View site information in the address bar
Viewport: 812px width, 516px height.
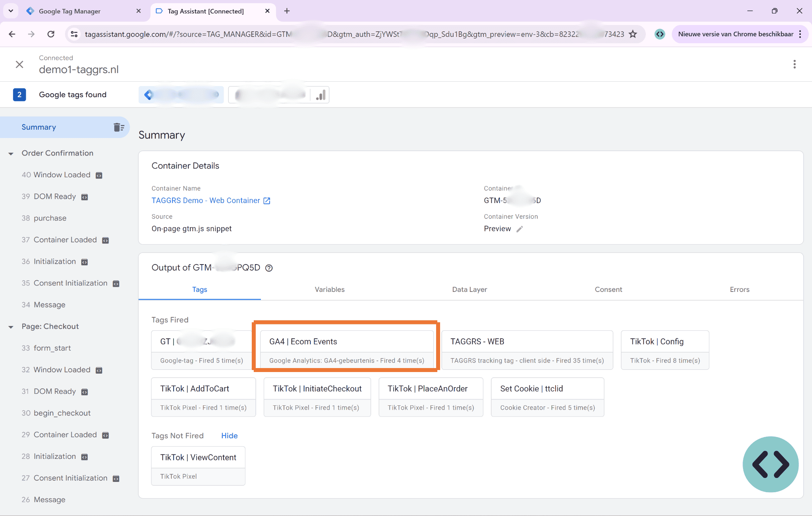pos(74,34)
